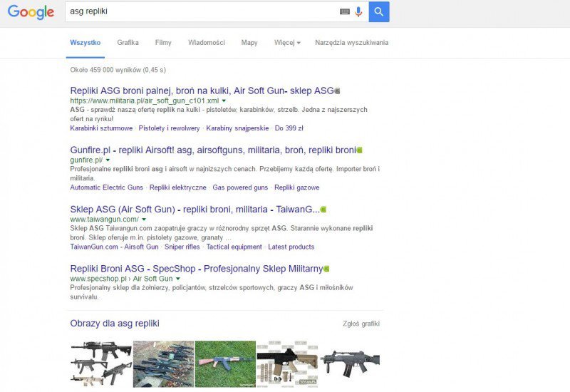Viewport: 570px width, 392px height.
Task: Click the green badge icon after the SpecShop title
Action: pyautogui.click(x=326, y=269)
